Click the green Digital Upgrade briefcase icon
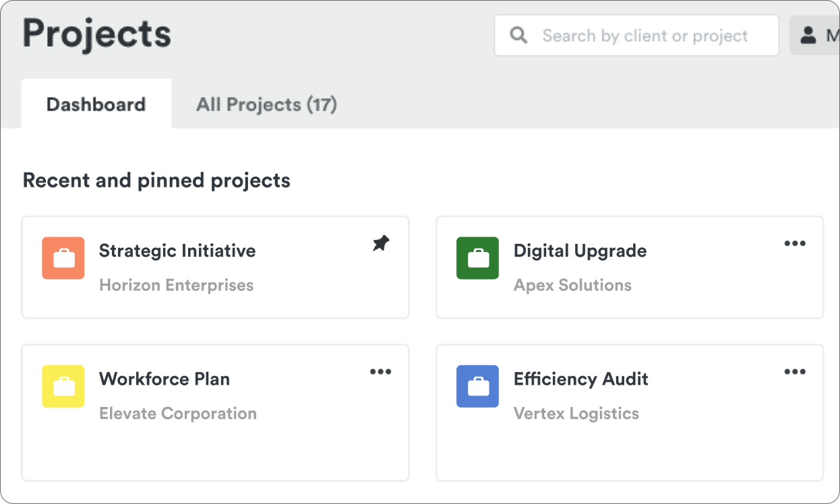The width and height of the screenshot is (840, 504). tap(477, 258)
